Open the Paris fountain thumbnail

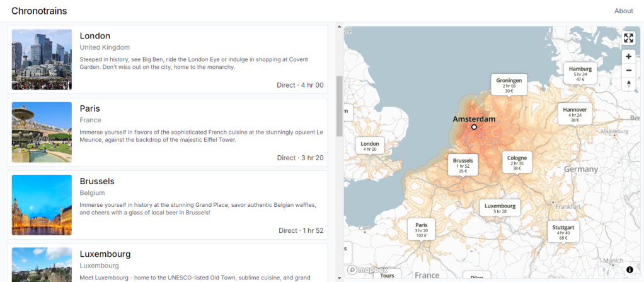click(42, 132)
